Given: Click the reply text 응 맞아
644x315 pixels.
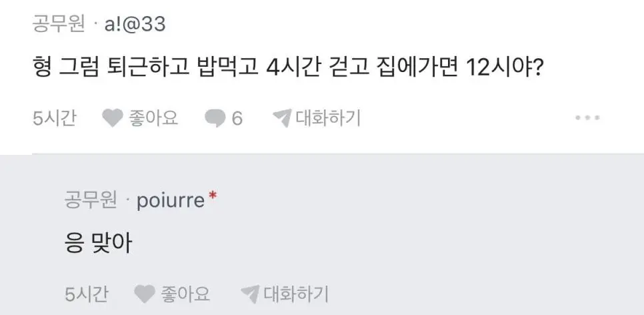Looking at the screenshot, I should click(x=97, y=244).
